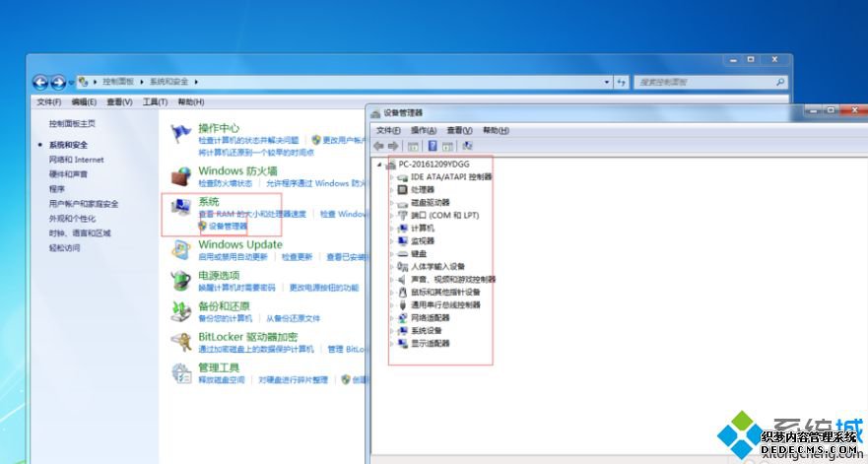This screenshot has width=868, height=464.
Task: Expand the 系统设备 node
Action: coord(391,331)
